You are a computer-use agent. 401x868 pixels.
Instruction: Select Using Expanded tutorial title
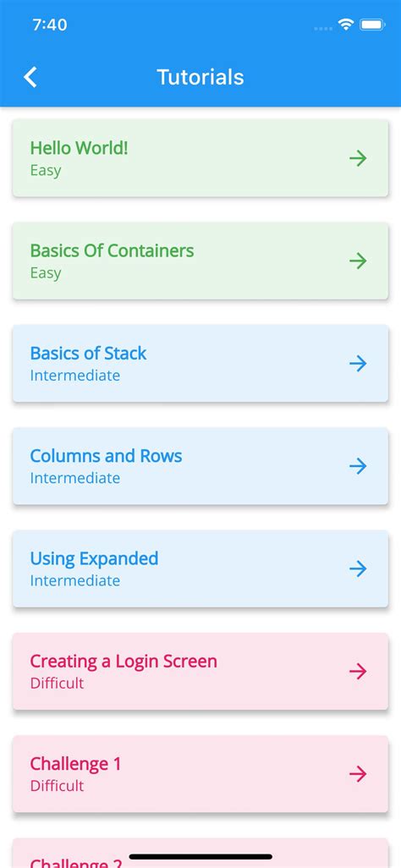(94, 558)
